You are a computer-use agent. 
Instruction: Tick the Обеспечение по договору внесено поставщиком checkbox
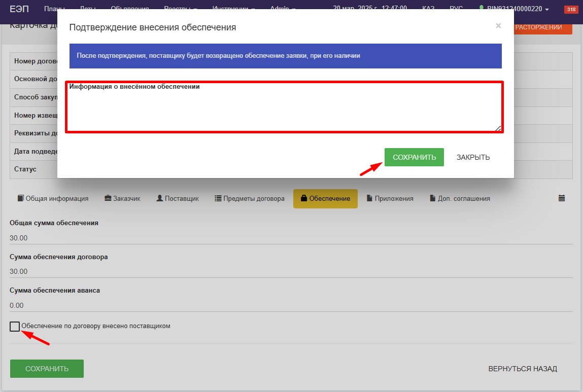click(x=15, y=327)
